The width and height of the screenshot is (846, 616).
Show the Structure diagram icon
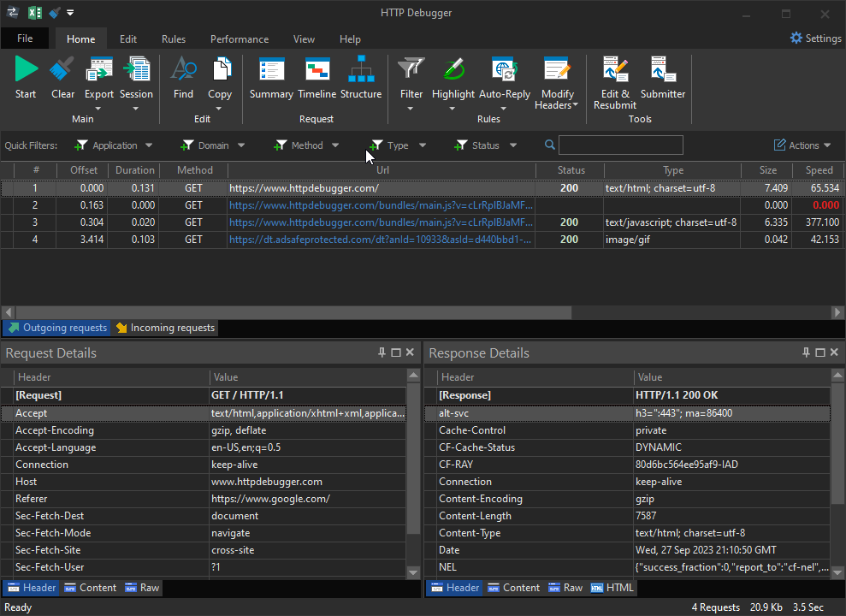click(x=361, y=77)
